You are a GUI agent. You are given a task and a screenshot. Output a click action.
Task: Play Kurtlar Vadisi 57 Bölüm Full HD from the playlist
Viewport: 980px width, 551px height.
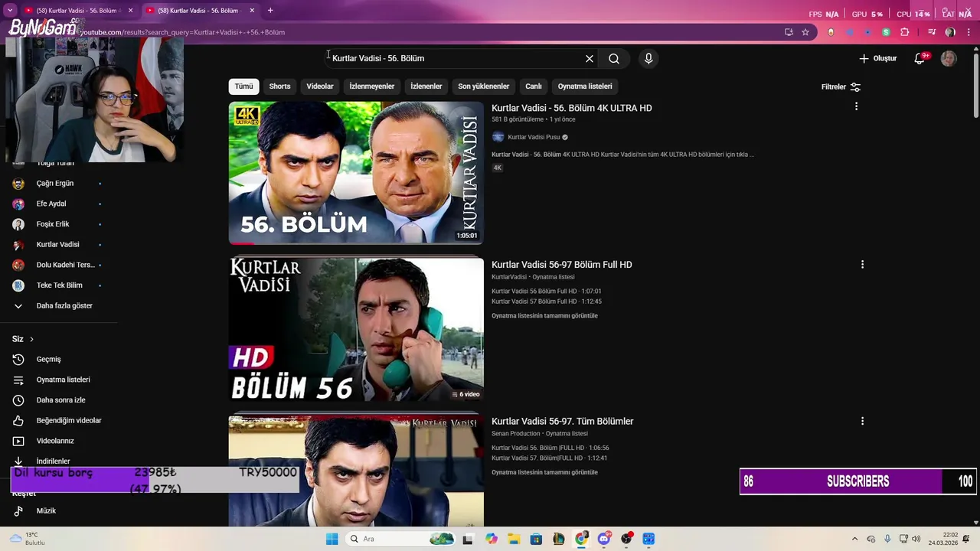(547, 302)
